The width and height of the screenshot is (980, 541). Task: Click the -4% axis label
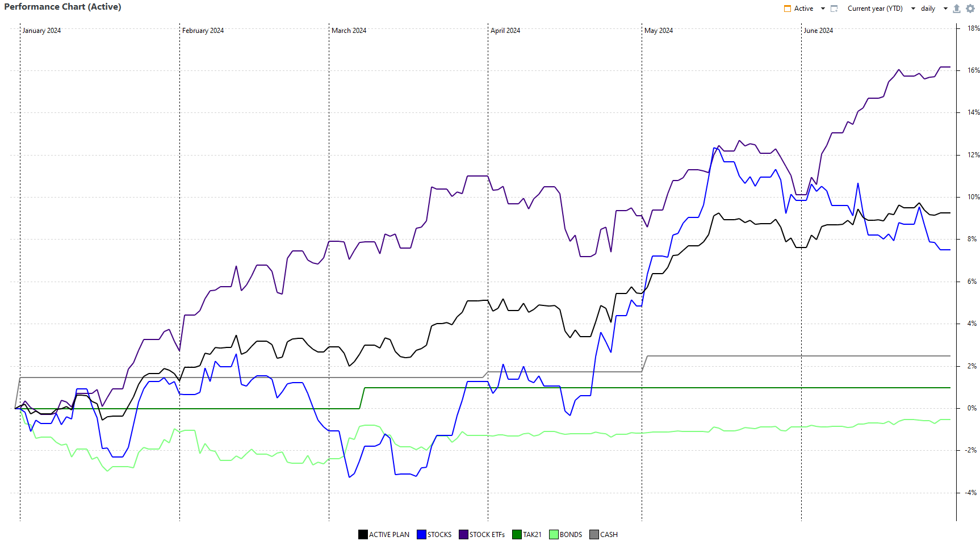971,493
